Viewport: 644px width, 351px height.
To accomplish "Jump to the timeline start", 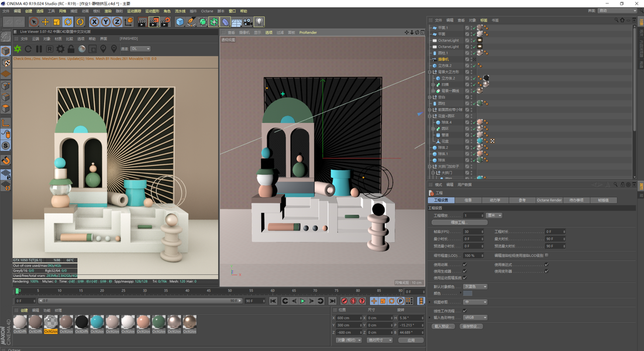I will tap(273, 301).
